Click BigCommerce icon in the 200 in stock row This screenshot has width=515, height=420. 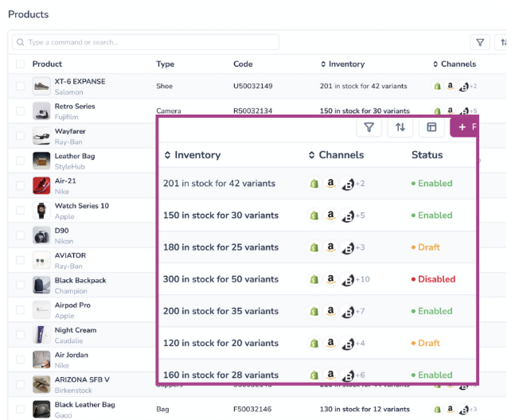(347, 312)
